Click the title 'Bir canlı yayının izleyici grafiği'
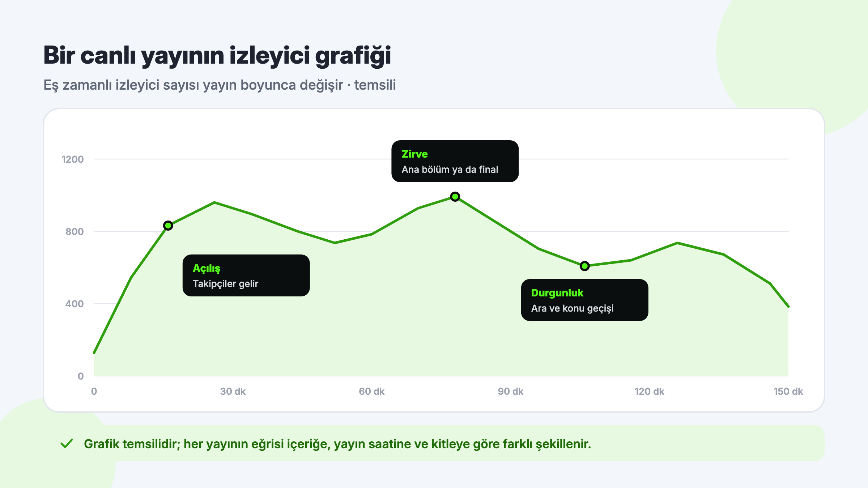868x488 pixels. 217,56
